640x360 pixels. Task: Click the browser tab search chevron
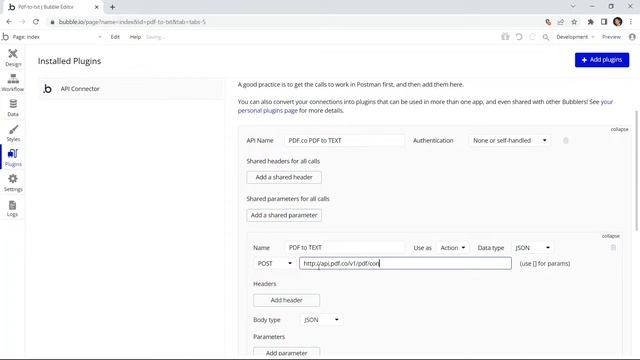pos(573,7)
